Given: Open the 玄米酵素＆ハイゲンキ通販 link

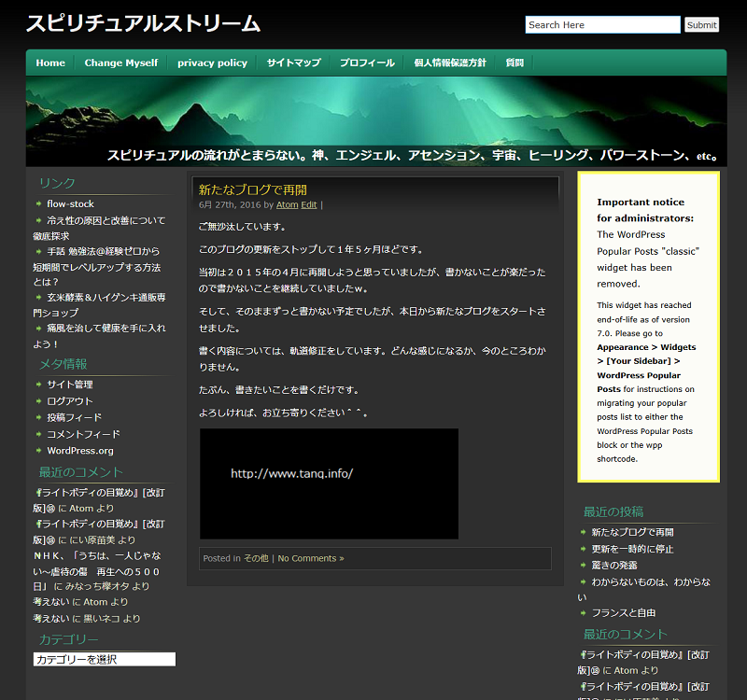Looking at the screenshot, I should point(99,305).
